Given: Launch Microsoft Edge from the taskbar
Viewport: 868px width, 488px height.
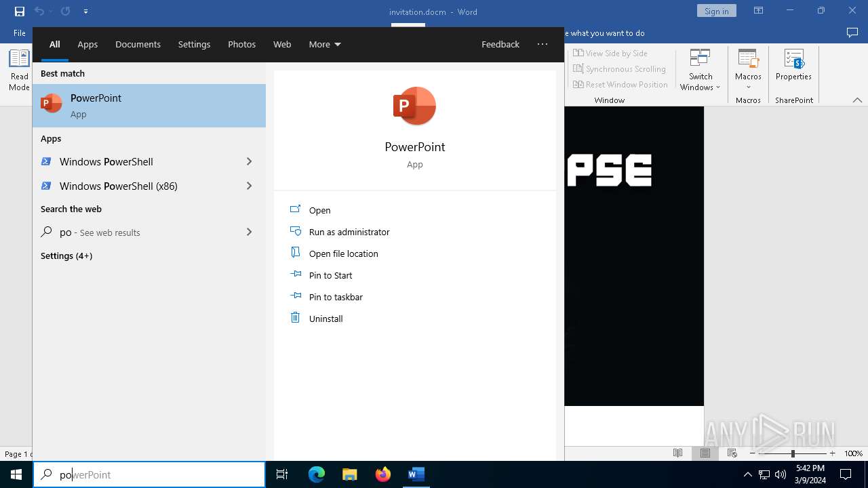Looking at the screenshot, I should click(x=317, y=474).
